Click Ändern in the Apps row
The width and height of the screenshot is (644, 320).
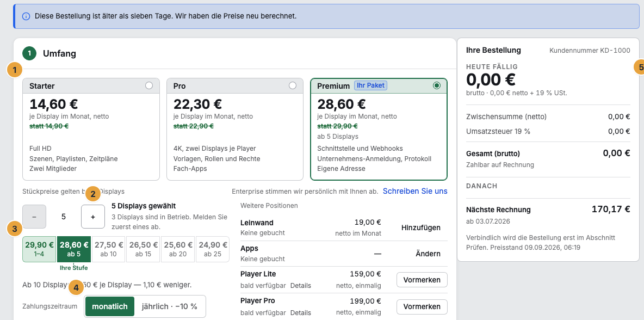click(428, 254)
